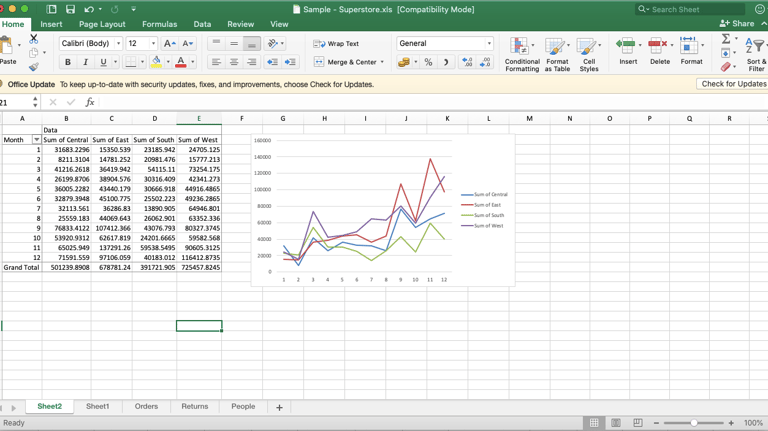Open the borders dropdown arrow
The height and width of the screenshot is (431, 768).
pos(142,62)
